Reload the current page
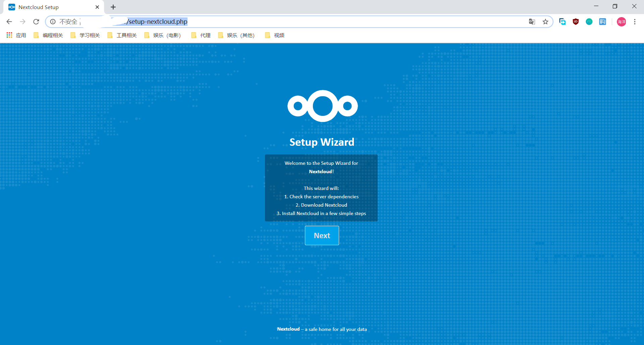This screenshot has height=345, width=644. 36,22
